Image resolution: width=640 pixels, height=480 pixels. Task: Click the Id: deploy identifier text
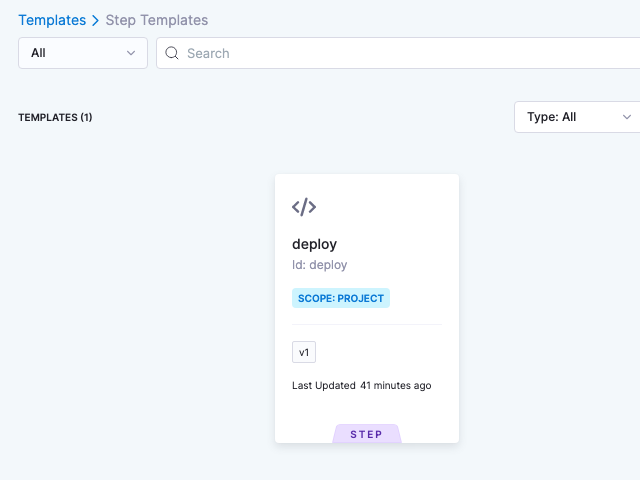[x=320, y=265]
